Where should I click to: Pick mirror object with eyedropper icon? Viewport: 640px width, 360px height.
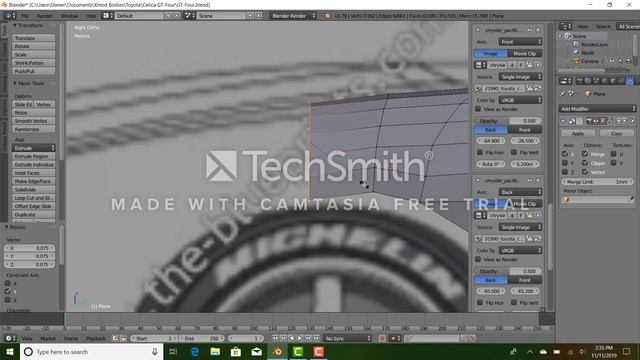(x=631, y=200)
